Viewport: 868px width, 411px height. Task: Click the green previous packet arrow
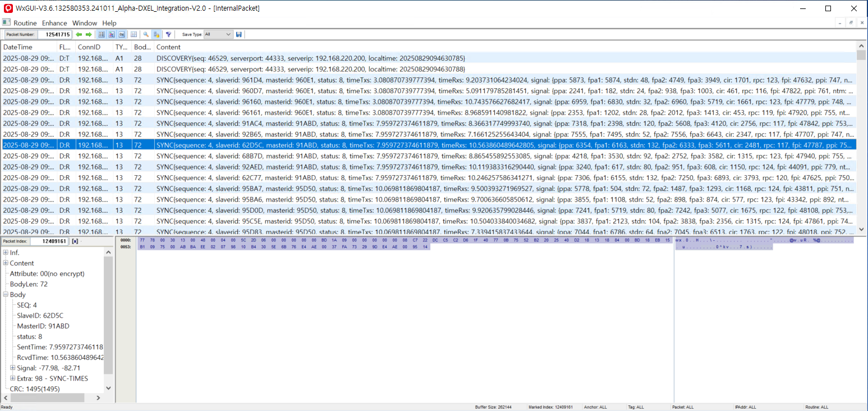point(79,35)
